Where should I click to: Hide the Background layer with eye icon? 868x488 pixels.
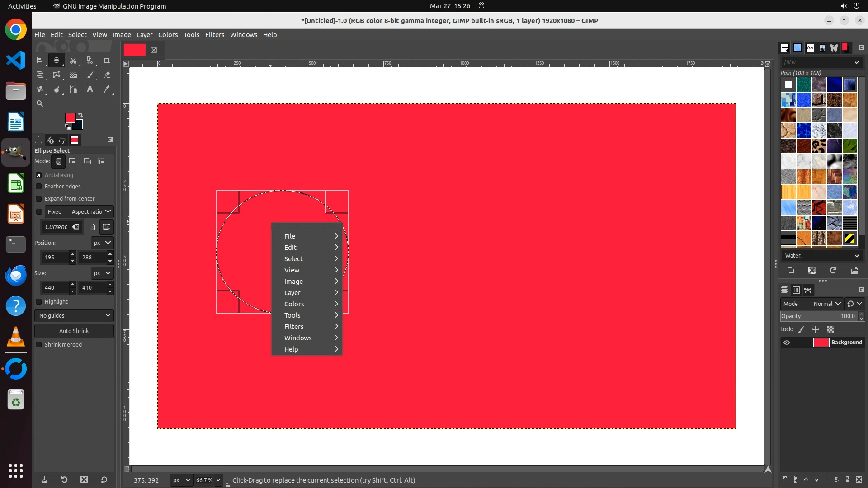point(787,343)
